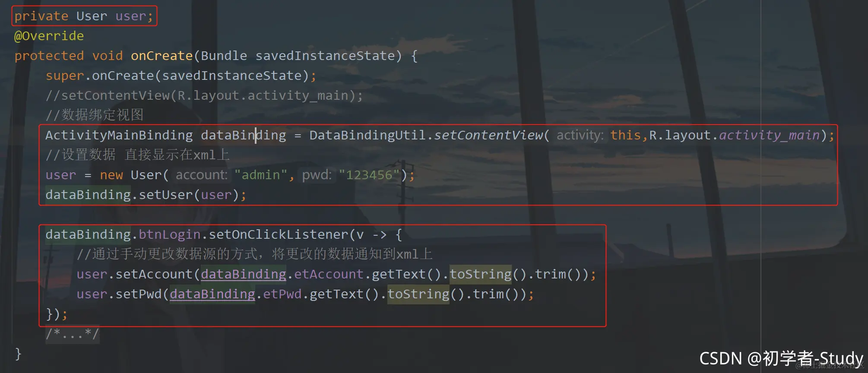Click the savedInstanceState parameter in the method signature
This screenshot has width=868, height=373.
click(325, 56)
